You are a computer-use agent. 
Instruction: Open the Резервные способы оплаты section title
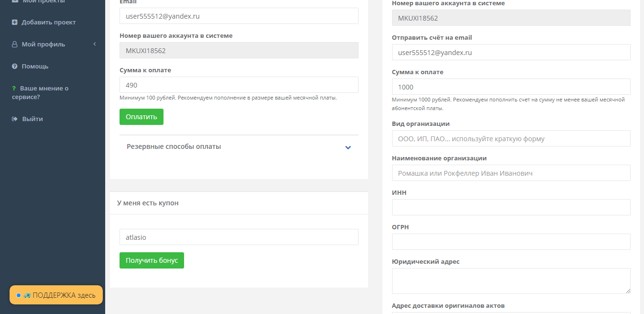[x=174, y=147]
